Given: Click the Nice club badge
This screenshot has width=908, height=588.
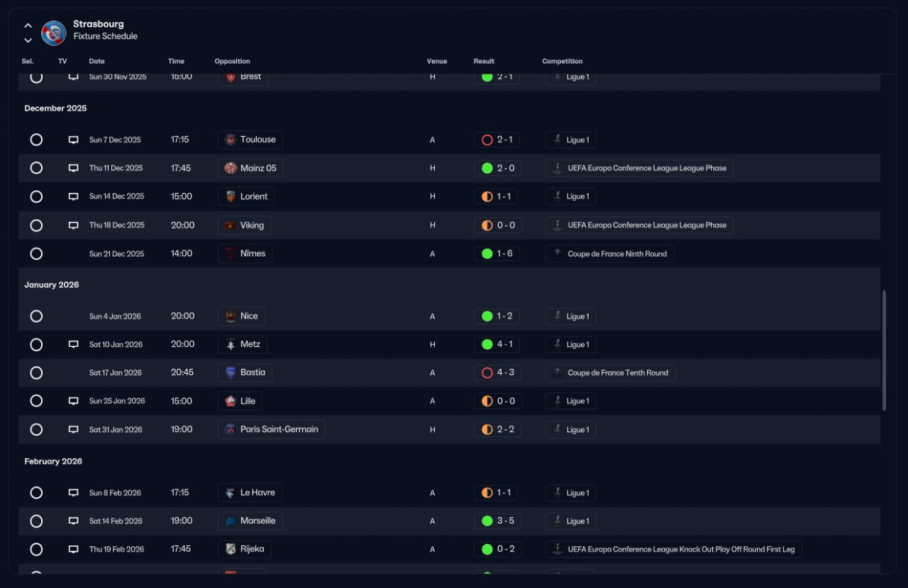Looking at the screenshot, I should (x=230, y=316).
